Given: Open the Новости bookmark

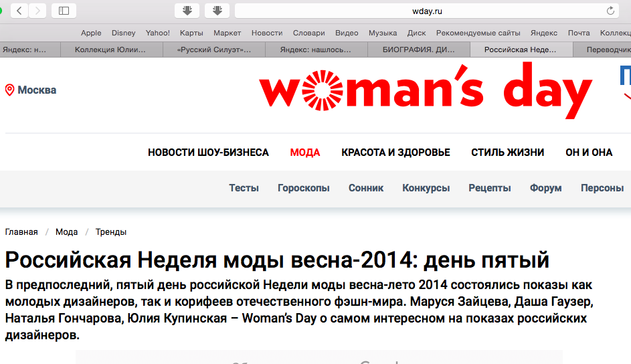Looking at the screenshot, I should pos(267,33).
